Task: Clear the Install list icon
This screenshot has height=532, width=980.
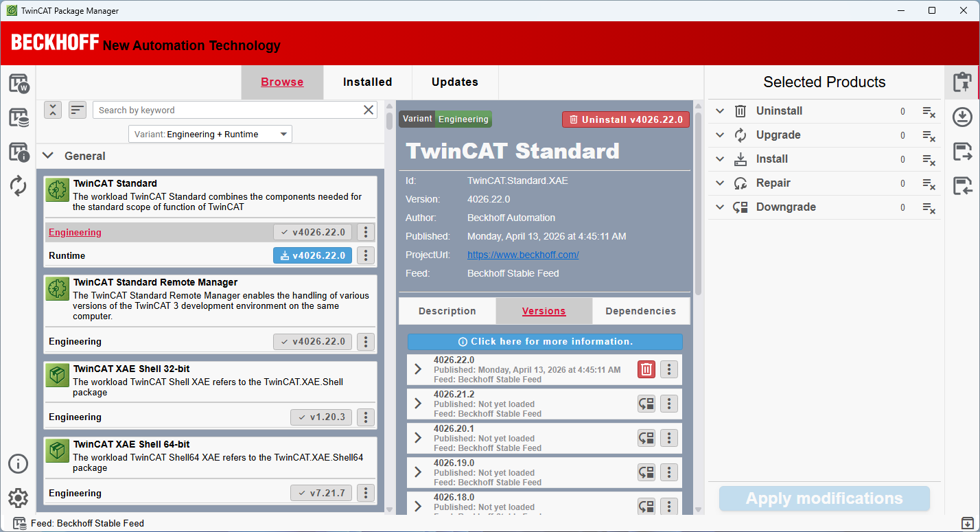Action: (x=929, y=159)
